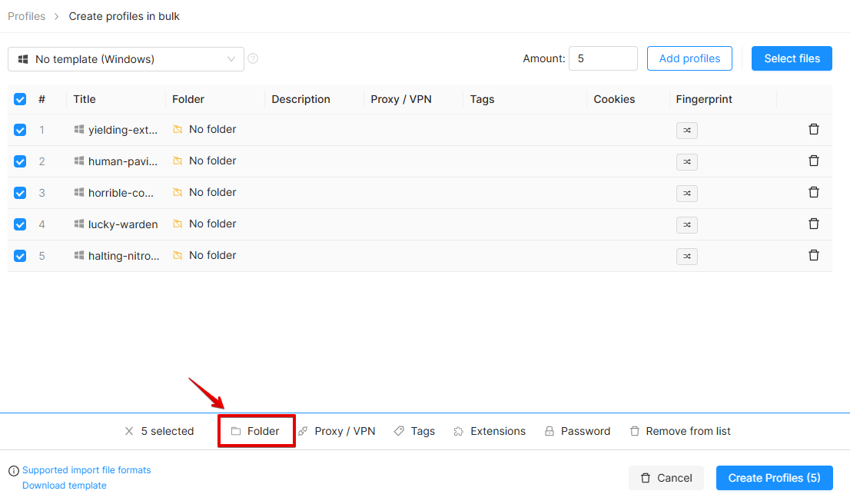The width and height of the screenshot is (850, 504).
Task: Delete the halting-nitro row with trash icon
Action: pos(814,255)
